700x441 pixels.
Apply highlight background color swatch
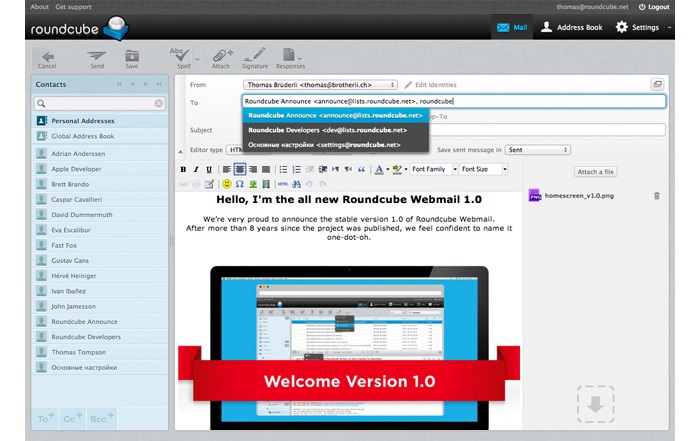click(396, 169)
